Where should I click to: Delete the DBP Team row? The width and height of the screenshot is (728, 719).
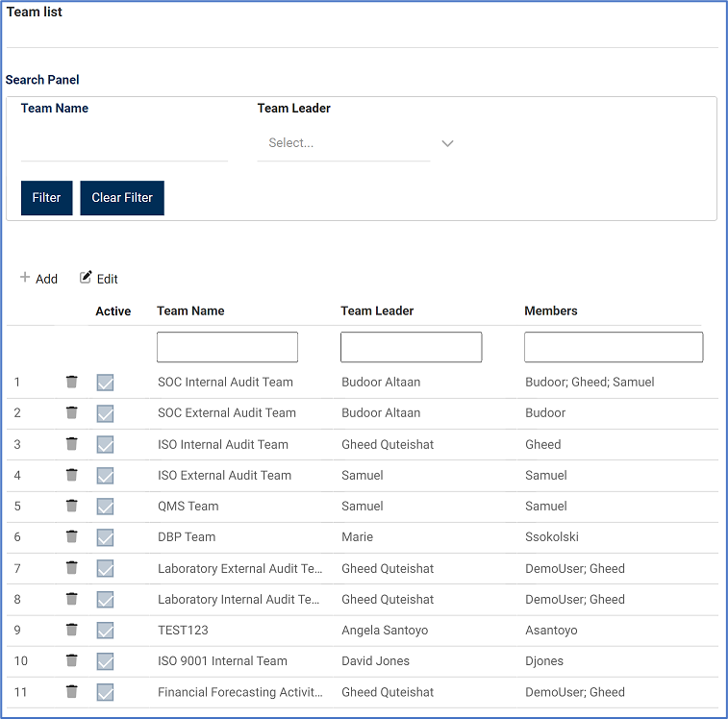click(x=71, y=536)
